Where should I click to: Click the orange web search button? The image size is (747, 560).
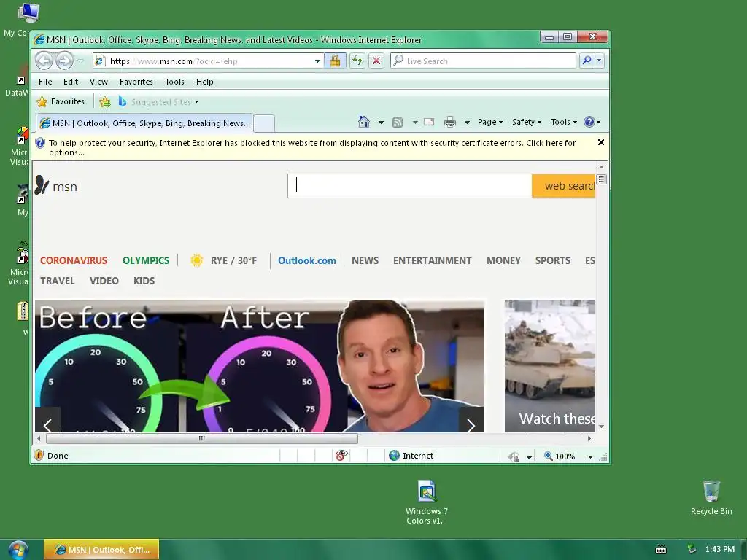(x=564, y=186)
